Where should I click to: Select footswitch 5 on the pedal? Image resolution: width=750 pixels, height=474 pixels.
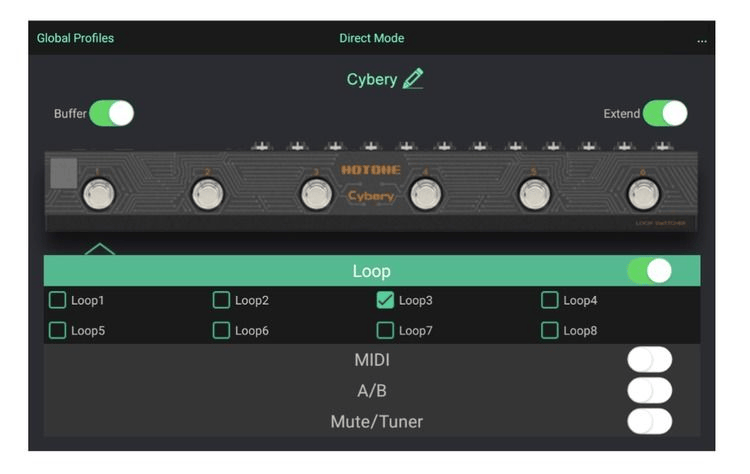pyautogui.click(x=535, y=194)
